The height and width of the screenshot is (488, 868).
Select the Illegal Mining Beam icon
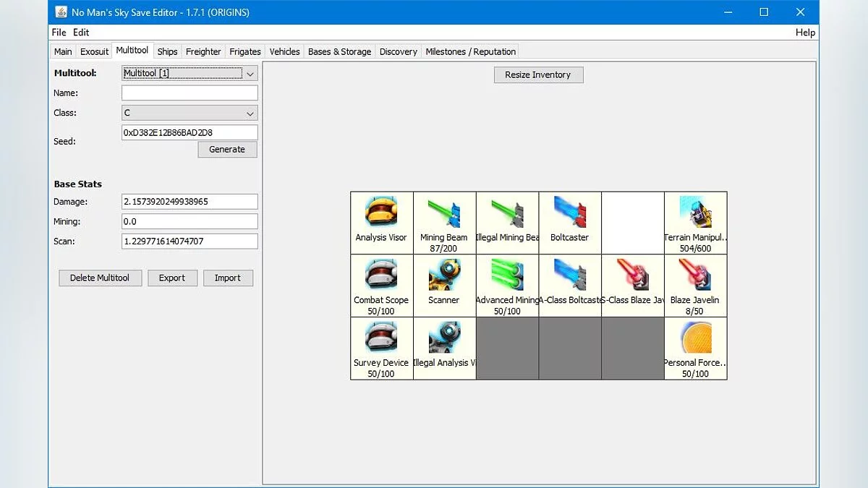tap(507, 213)
